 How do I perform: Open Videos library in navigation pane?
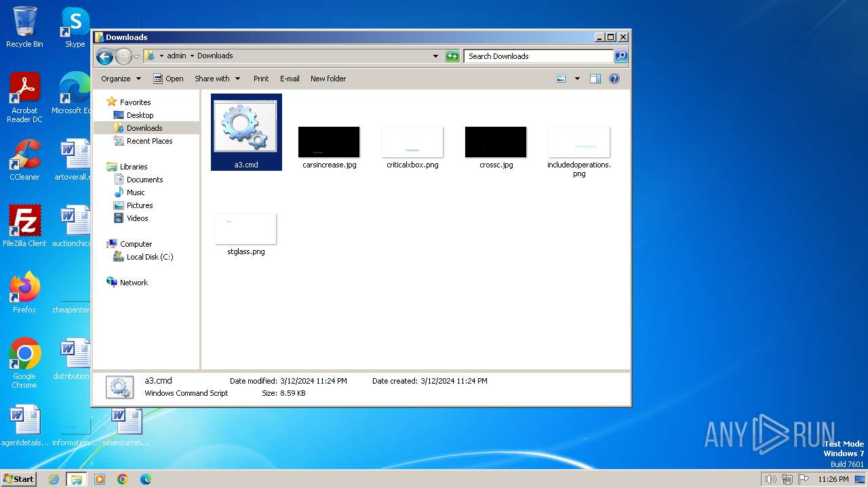click(x=131, y=218)
